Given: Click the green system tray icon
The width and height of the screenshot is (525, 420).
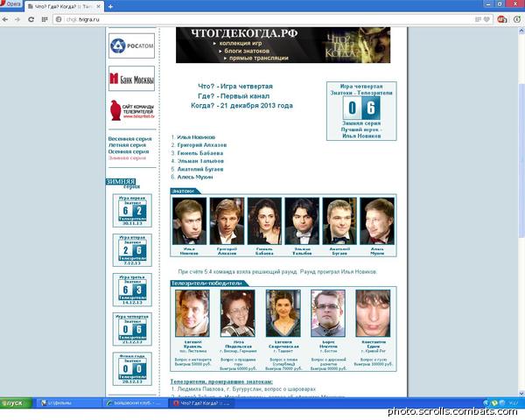Looking at the screenshot, I should (x=494, y=402).
